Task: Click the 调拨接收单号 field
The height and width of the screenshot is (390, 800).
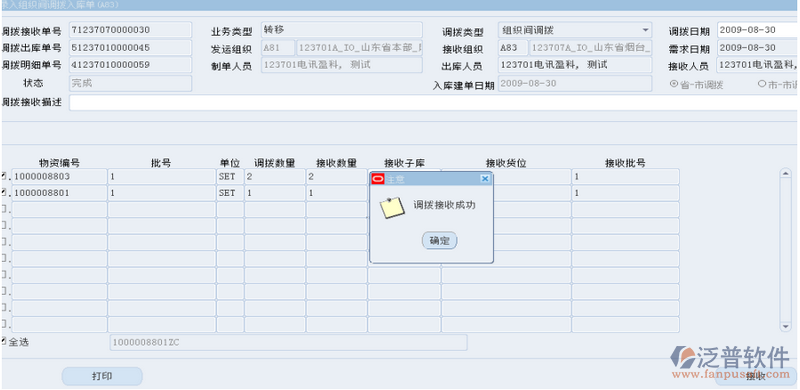Action: click(x=131, y=30)
